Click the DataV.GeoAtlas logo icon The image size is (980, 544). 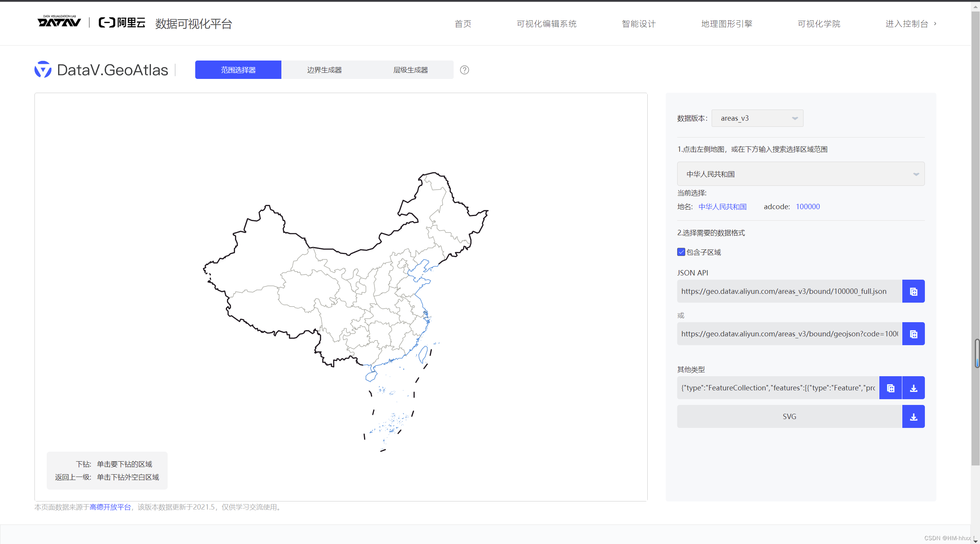(43, 70)
